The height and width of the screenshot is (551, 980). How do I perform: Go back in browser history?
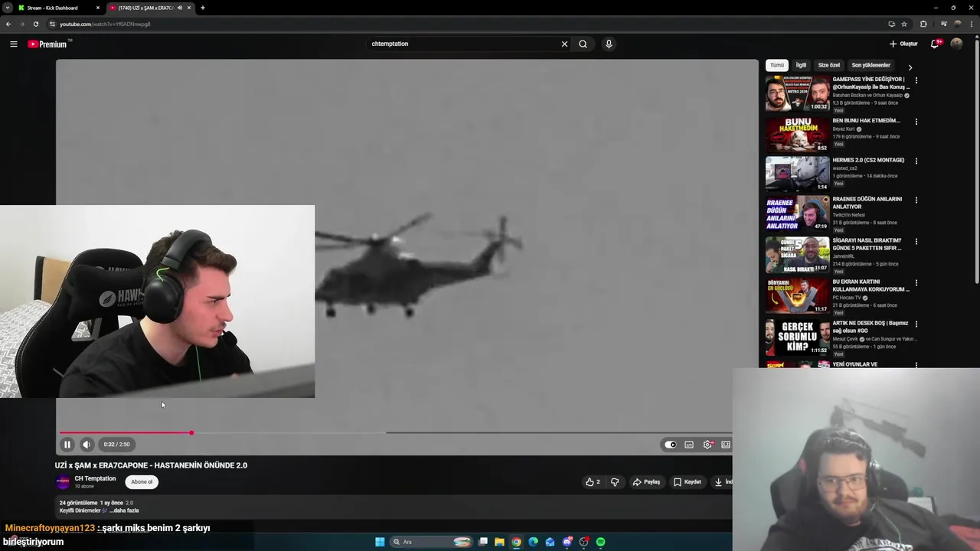8,24
